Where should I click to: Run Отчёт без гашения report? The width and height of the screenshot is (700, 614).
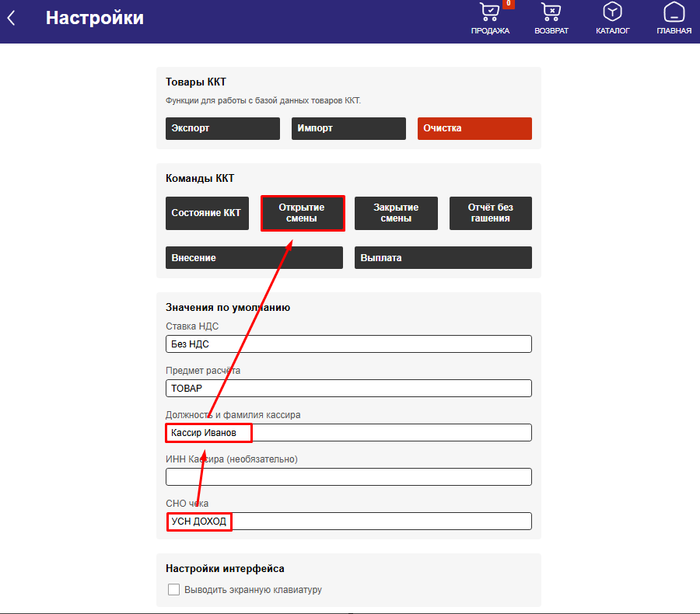tap(490, 213)
